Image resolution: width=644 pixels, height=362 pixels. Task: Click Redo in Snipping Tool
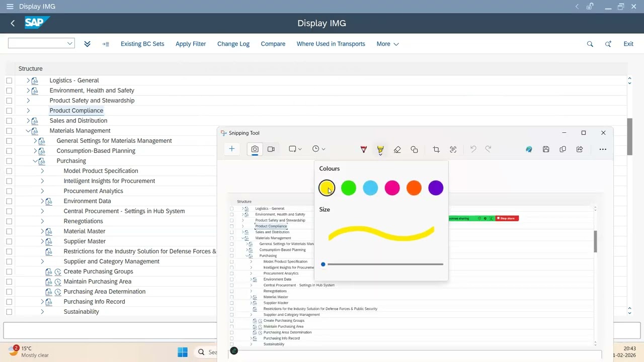click(488, 149)
